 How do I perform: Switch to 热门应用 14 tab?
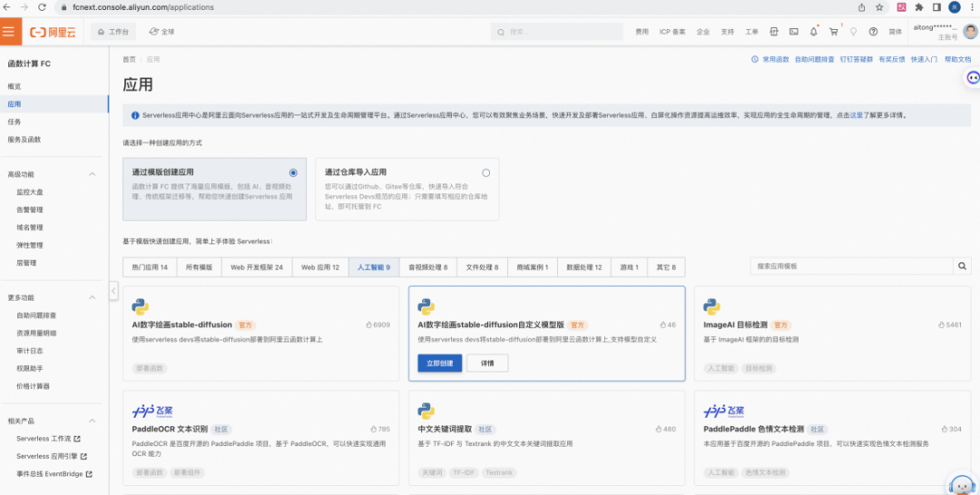(150, 267)
